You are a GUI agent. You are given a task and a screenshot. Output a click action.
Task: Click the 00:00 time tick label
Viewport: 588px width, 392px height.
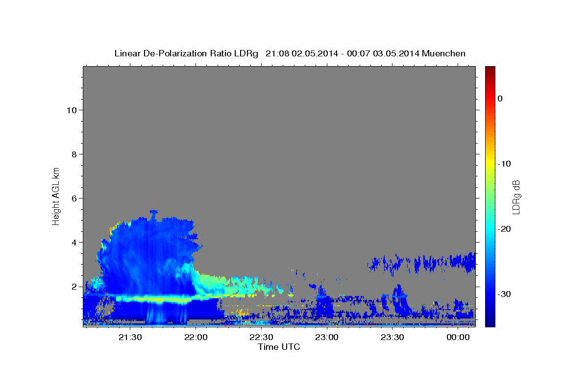click(458, 338)
